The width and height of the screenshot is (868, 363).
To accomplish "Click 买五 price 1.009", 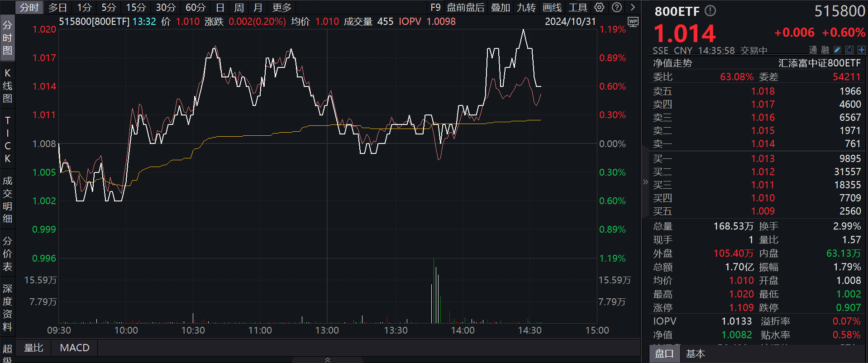I will (763, 211).
